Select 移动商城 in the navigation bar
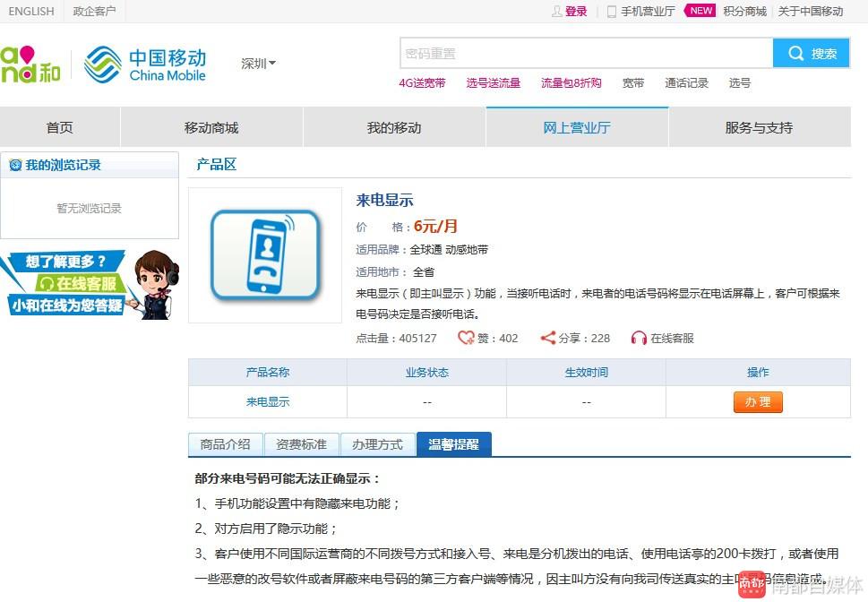Viewport: 868px width, 602px height. [211, 127]
